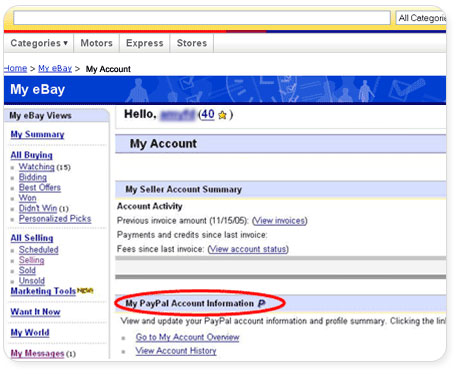This screenshot has height=379, width=465.
Task: Open the Bidding link
Action: [x=33, y=177]
